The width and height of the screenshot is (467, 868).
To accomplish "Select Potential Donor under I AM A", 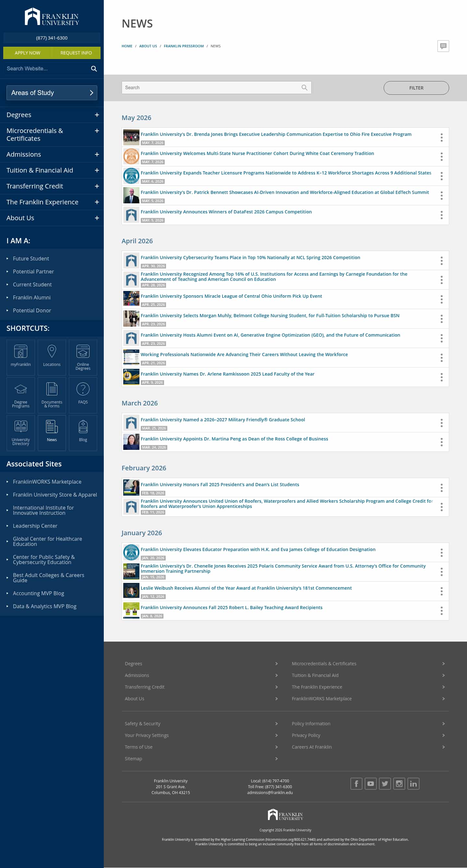I will [x=32, y=310].
